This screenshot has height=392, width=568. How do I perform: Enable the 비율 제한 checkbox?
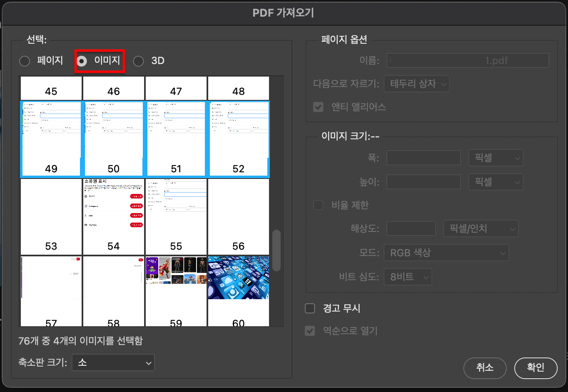(x=318, y=205)
